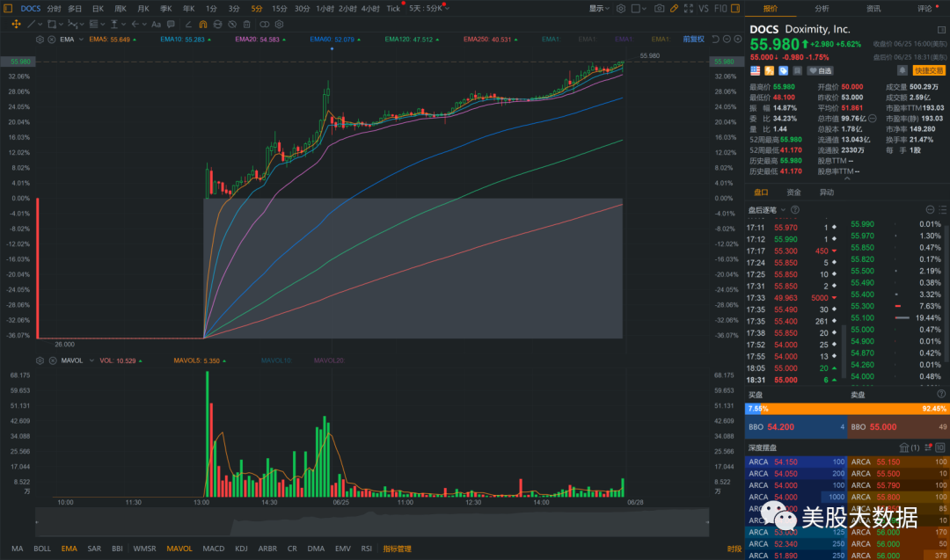Open VS stock comparison
The image size is (950, 560).
(x=704, y=9)
